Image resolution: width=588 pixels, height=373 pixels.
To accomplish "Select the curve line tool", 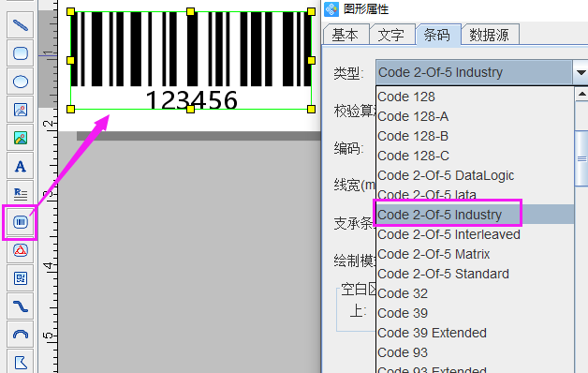I will click(x=21, y=306).
